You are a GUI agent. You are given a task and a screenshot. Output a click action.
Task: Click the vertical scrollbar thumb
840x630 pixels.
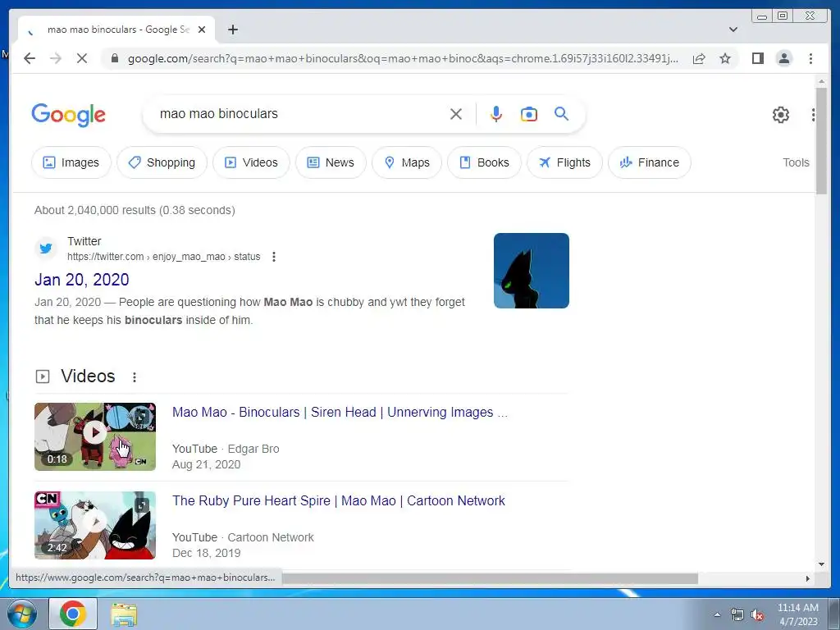click(820, 140)
